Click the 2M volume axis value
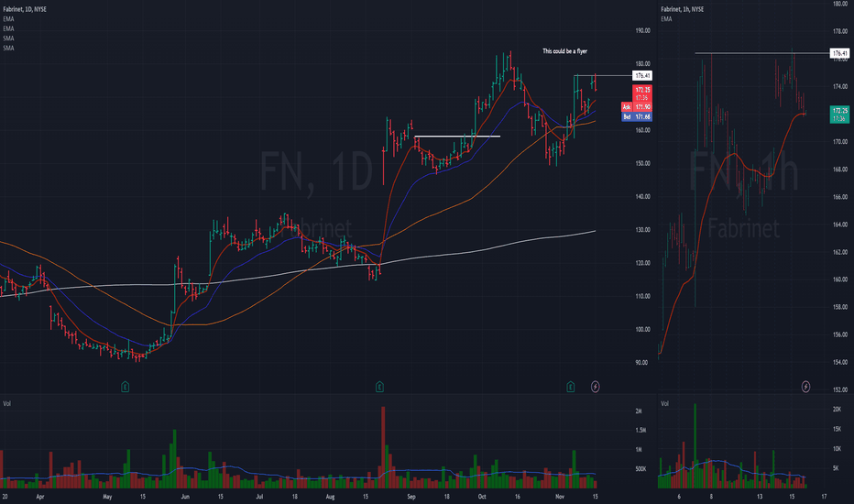This screenshot has height=504, width=854. pos(639,411)
